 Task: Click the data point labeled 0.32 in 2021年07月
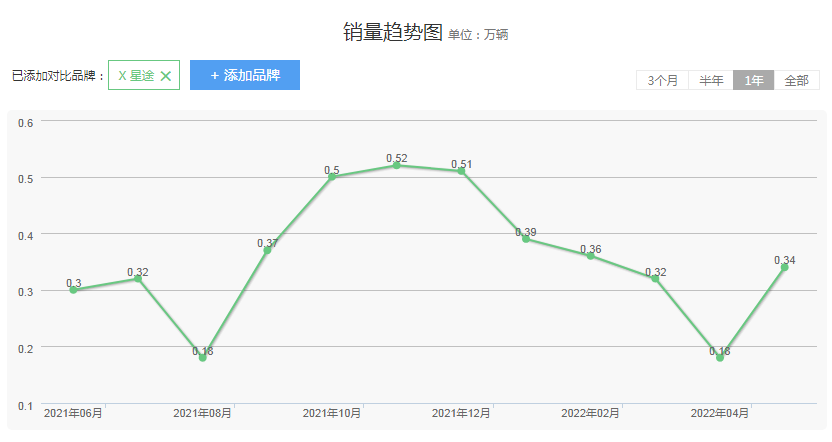(138, 279)
